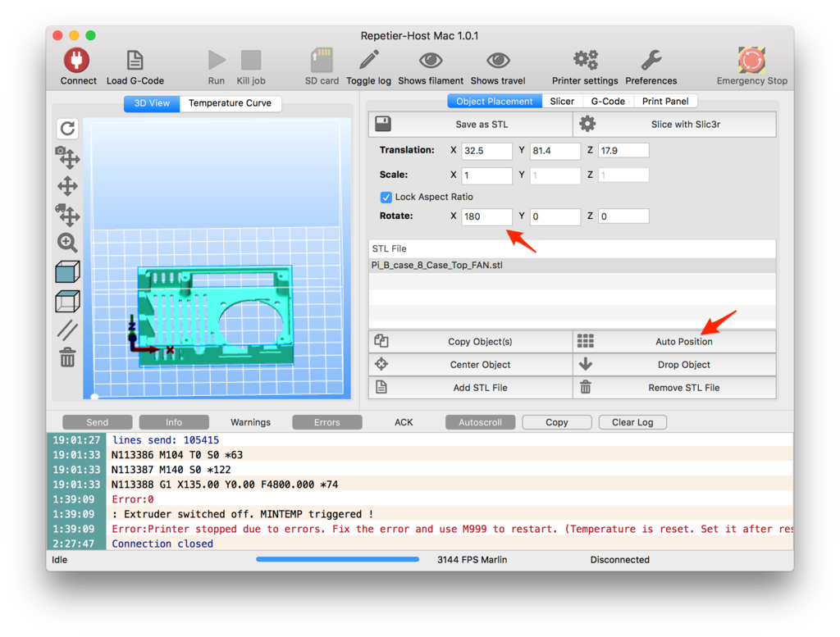Toggle Shows travel eye icon
The width and height of the screenshot is (840, 637).
(498, 60)
